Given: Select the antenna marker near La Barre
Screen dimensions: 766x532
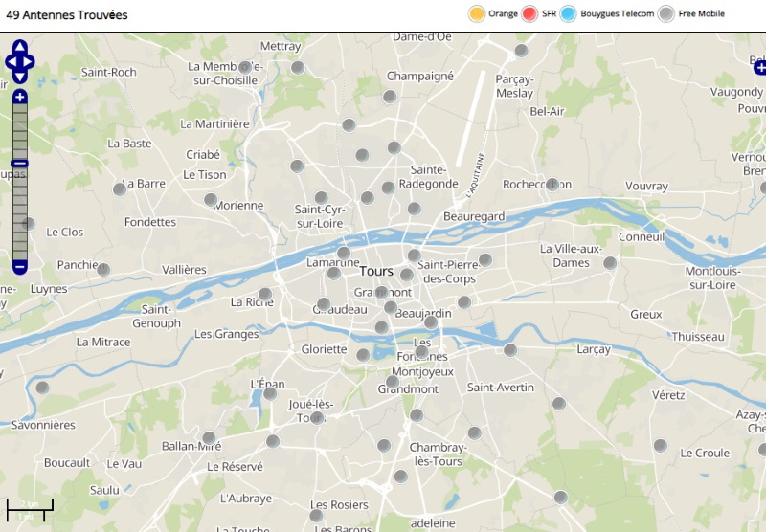Looking at the screenshot, I should point(120,189).
